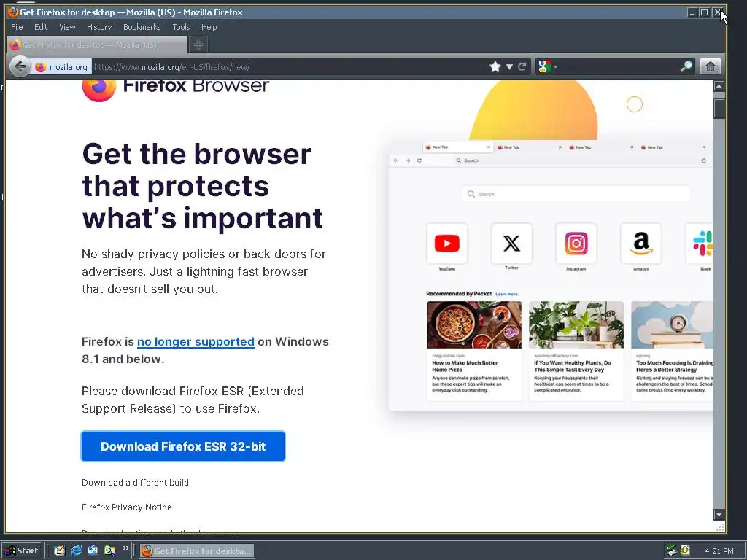Click the Firefox icon in the window title bar
This screenshot has height=560, width=747.
click(13, 12)
